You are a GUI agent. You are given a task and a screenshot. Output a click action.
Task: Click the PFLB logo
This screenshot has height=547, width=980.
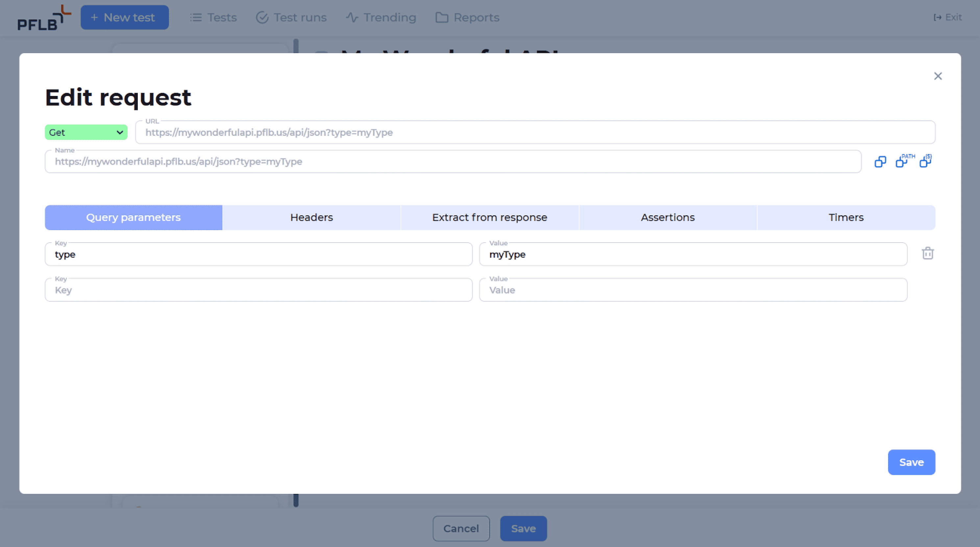click(x=44, y=17)
